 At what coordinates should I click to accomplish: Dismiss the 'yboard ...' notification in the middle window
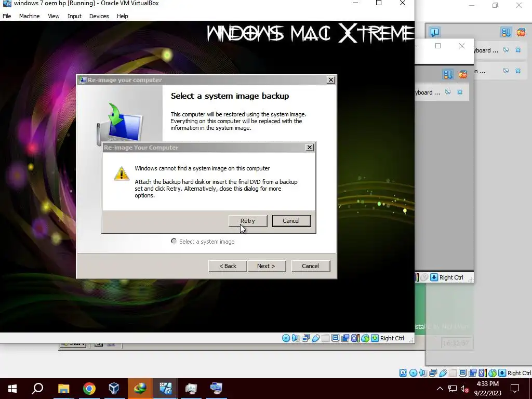[460, 92]
